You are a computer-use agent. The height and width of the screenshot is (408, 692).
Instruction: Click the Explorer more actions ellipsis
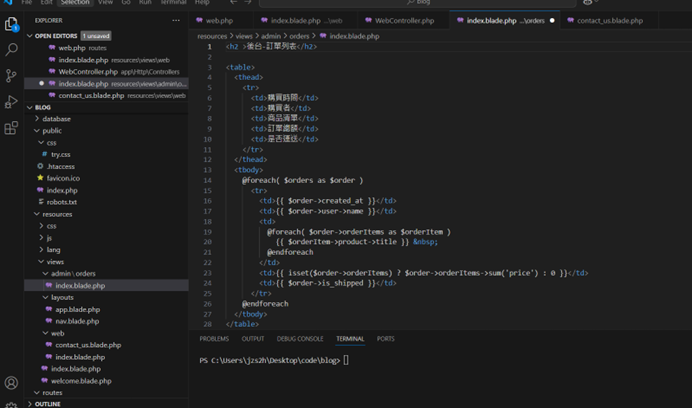(176, 20)
